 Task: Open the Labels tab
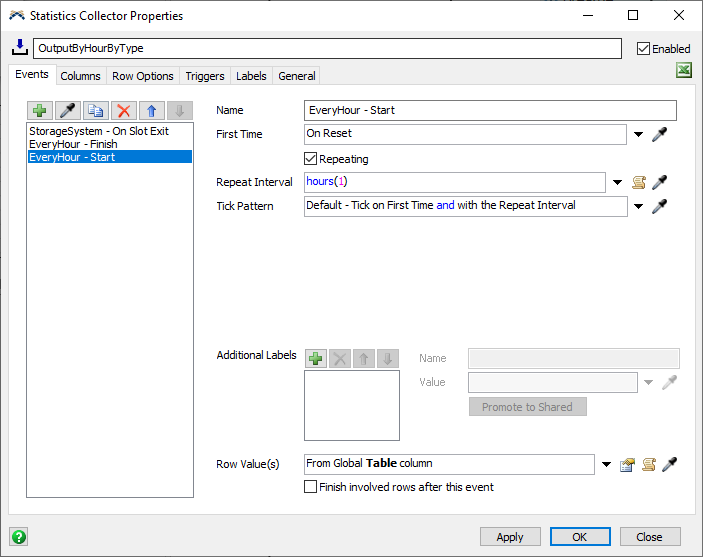251,76
